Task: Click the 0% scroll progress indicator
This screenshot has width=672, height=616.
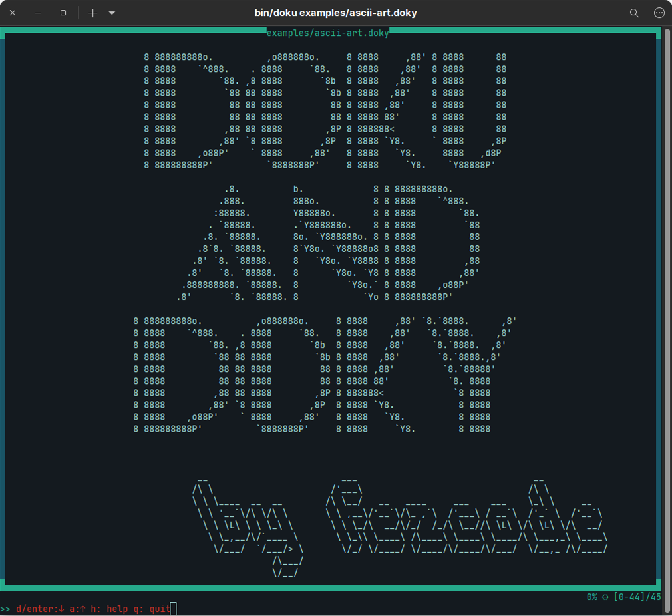Action: pyautogui.click(x=591, y=597)
